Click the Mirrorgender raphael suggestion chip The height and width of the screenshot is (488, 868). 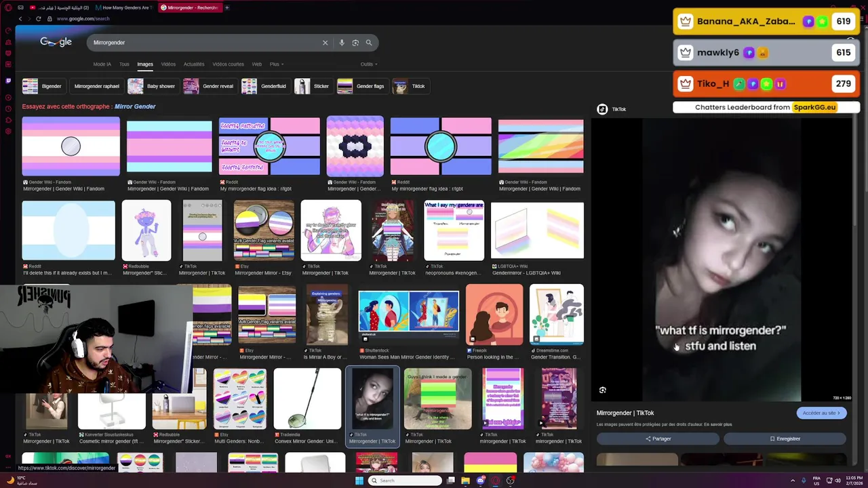pos(96,86)
